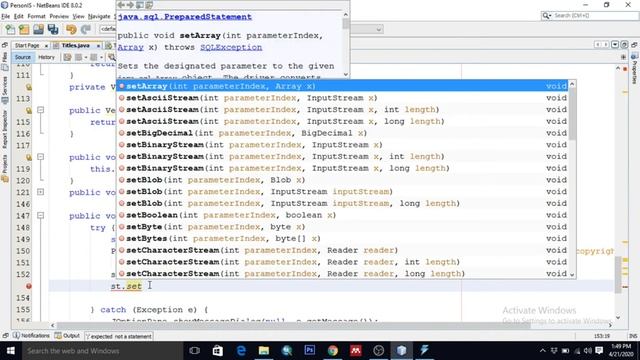Collapse the code fold at line 114
This screenshot has width=640, height=360.
tap(40, 110)
